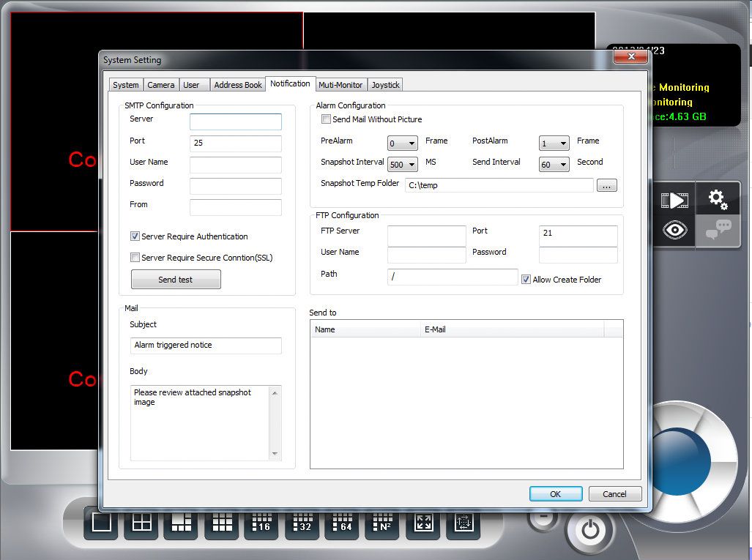Expand the Snapshot Interval dropdown
The height and width of the screenshot is (560, 752).
coord(403,165)
